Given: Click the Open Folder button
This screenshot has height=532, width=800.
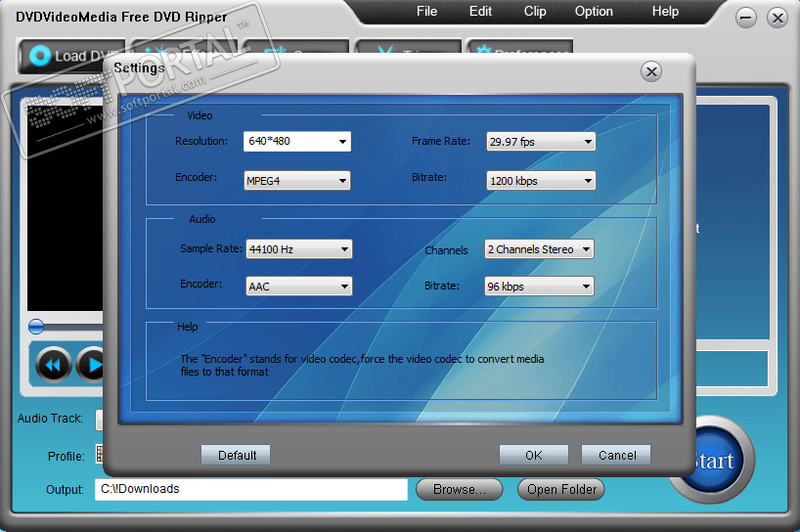Looking at the screenshot, I should (x=561, y=490).
